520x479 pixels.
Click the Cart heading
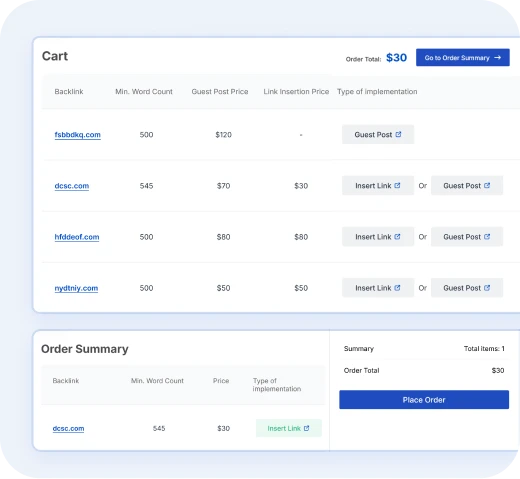click(55, 56)
